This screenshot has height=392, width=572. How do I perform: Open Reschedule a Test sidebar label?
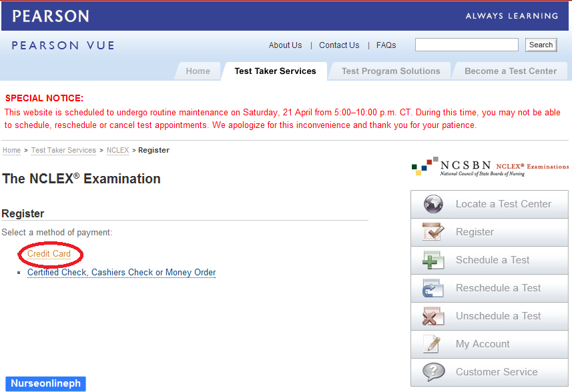click(499, 288)
